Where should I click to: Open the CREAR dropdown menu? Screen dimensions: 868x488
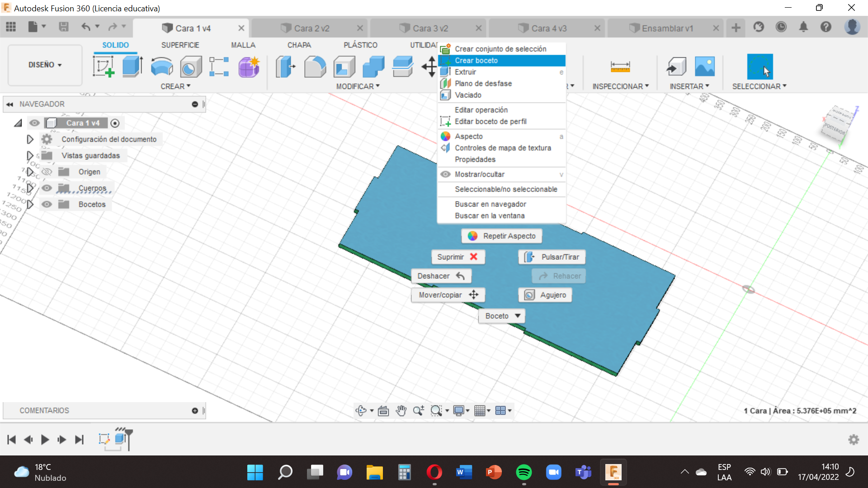pyautogui.click(x=175, y=86)
